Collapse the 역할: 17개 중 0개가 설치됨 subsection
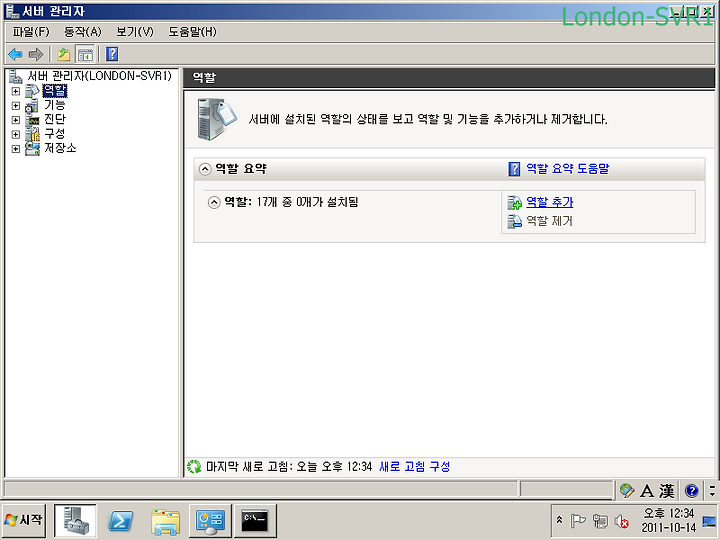Viewport: 720px width, 540px height. pos(214,202)
